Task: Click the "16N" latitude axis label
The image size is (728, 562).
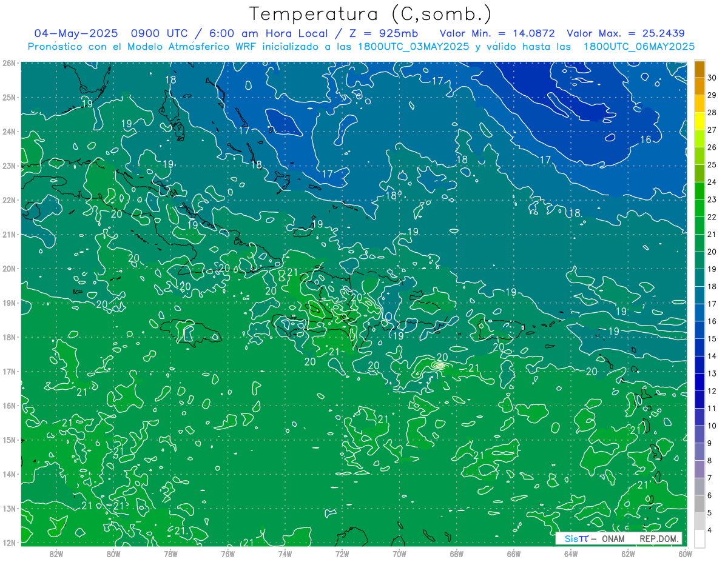Action: point(9,406)
